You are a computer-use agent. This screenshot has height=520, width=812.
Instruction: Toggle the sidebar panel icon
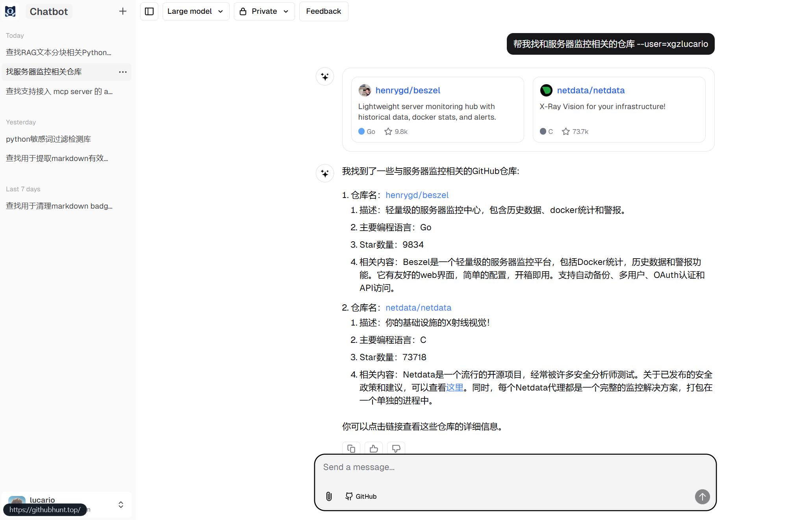(x=149, y=11)
